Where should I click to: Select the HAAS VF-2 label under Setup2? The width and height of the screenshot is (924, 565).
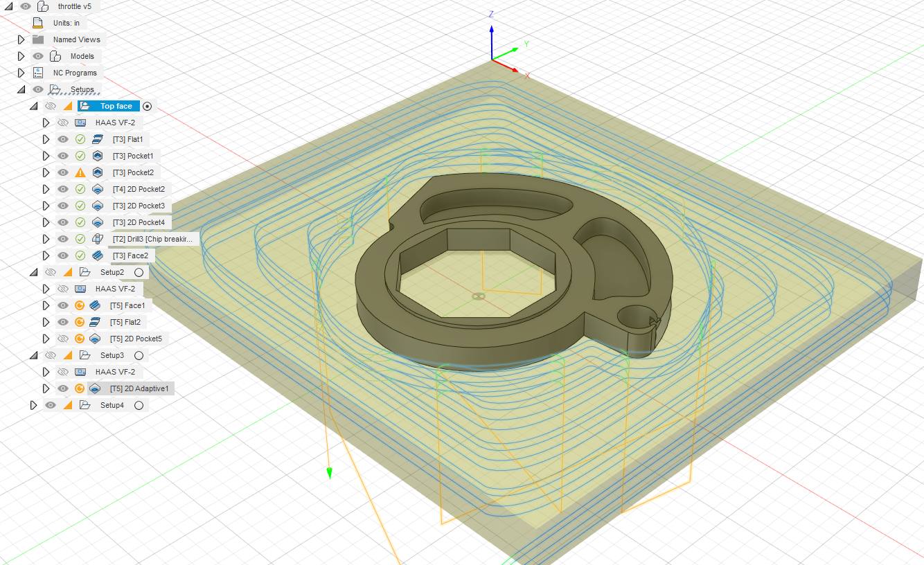click(115, 289)
